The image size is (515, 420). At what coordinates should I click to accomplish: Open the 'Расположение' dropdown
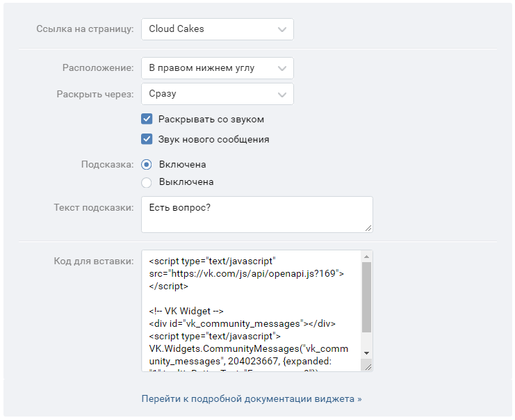coord(218,68)
